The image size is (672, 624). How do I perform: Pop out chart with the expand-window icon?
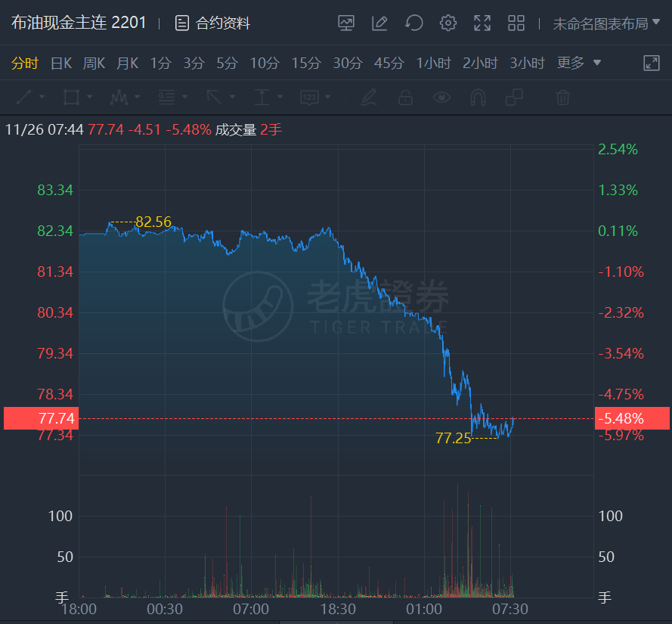point(651,63)
